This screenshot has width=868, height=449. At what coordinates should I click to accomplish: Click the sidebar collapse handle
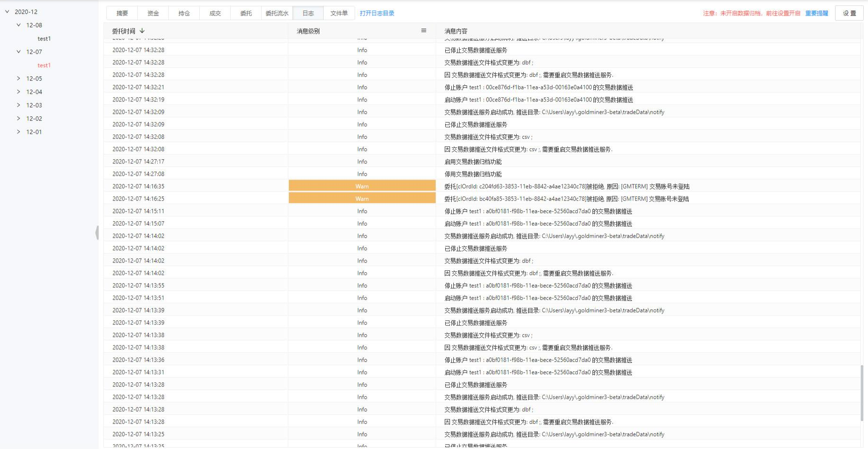coord(97,233)
